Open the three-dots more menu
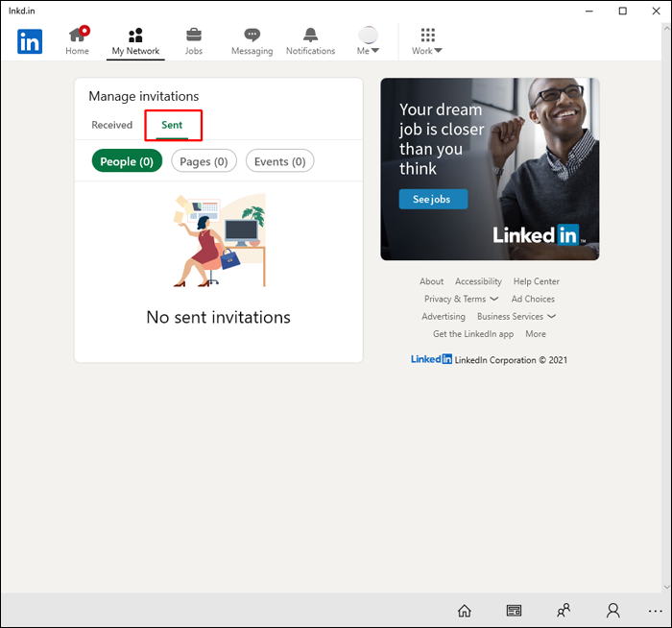This screenshot has width=672, height=628. pyautogui.click(x=656, y=610)
